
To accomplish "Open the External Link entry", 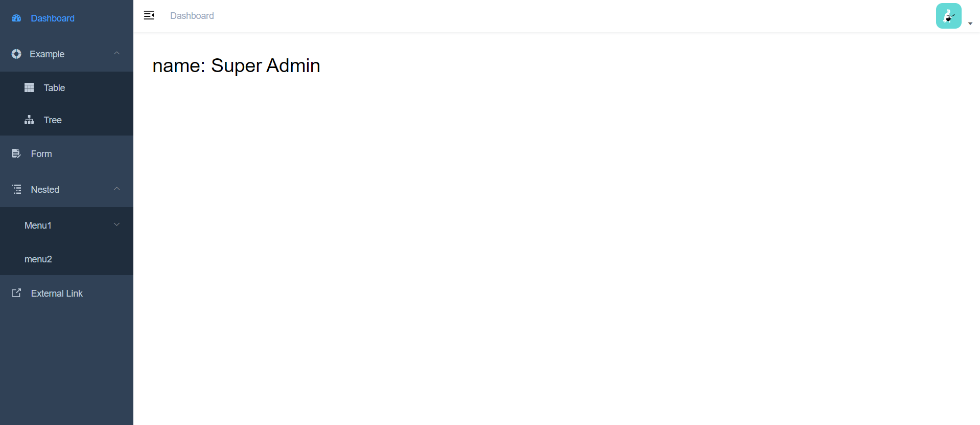I will pyautogui.click(x=57, y=294).
